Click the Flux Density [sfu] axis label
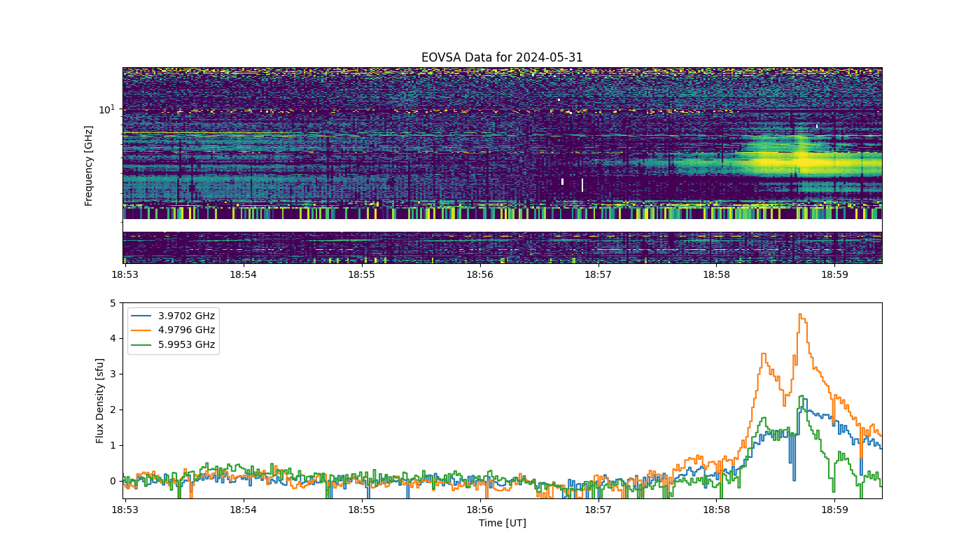Screen dimensions: 980x560 [100, 400]
